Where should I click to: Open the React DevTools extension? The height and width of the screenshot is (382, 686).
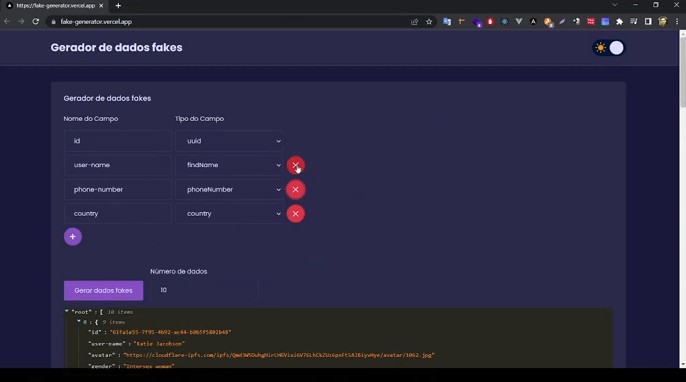click(x=504, y=21)
